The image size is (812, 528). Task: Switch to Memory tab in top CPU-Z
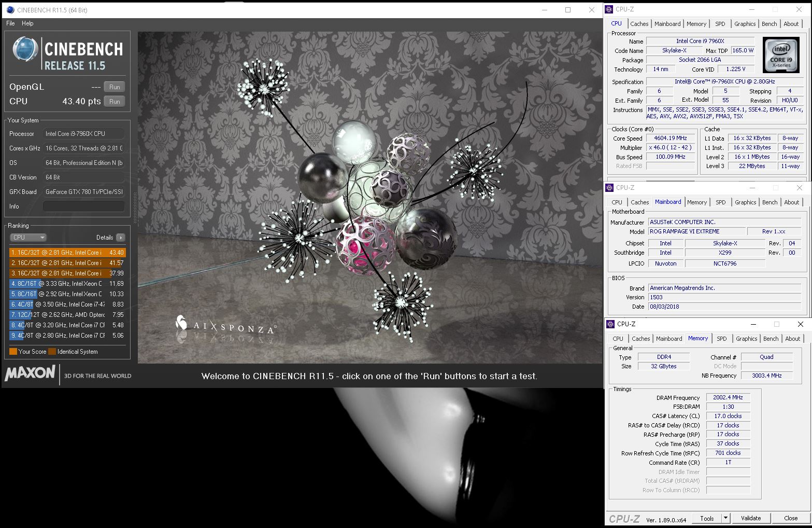[x=696, y=24]
